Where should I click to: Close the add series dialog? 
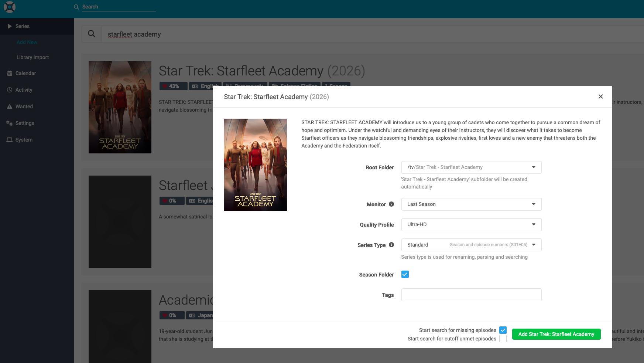click(x=600, y=96)
